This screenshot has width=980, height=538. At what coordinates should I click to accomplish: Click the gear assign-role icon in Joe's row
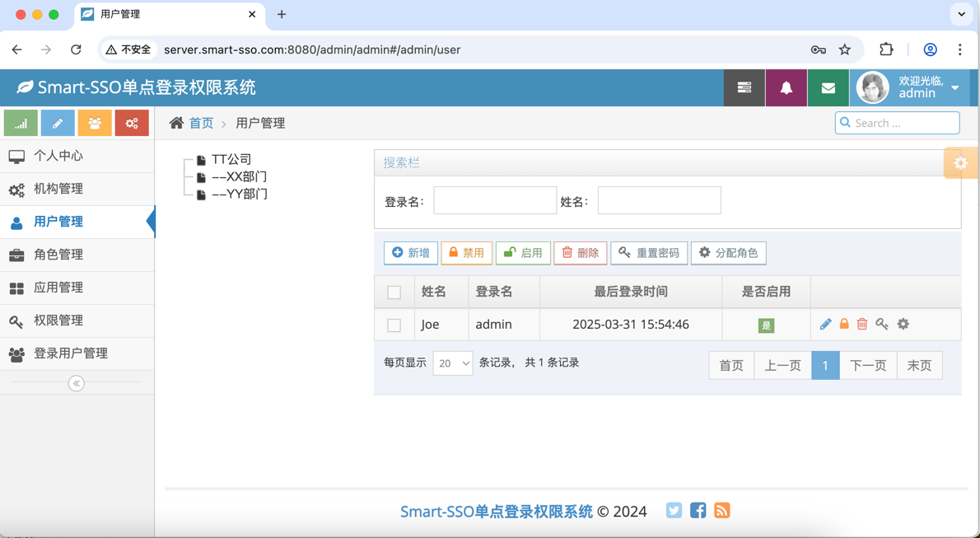click(x=903, y=324)
